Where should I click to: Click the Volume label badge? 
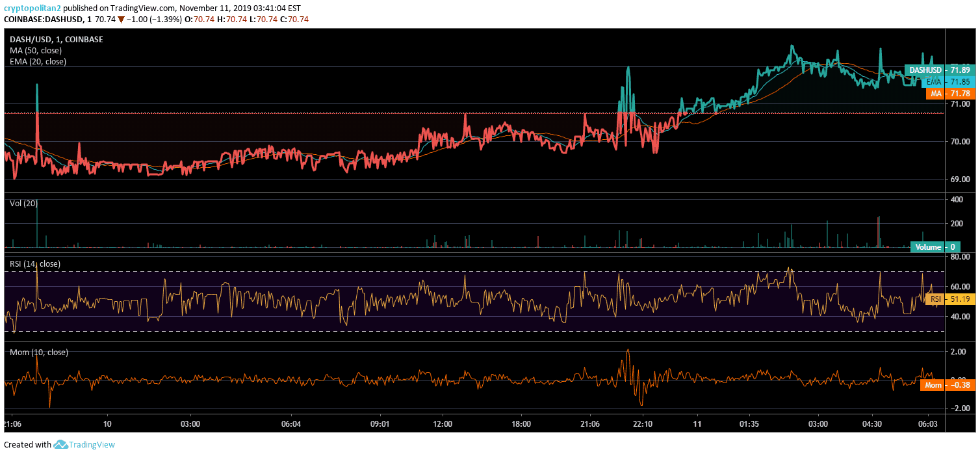(935, 247)
